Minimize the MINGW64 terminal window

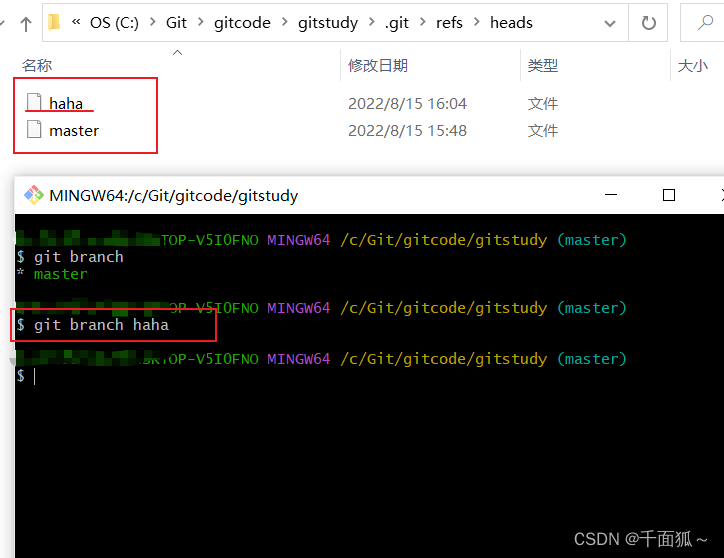pyautogui.click(x=611, y=195)
